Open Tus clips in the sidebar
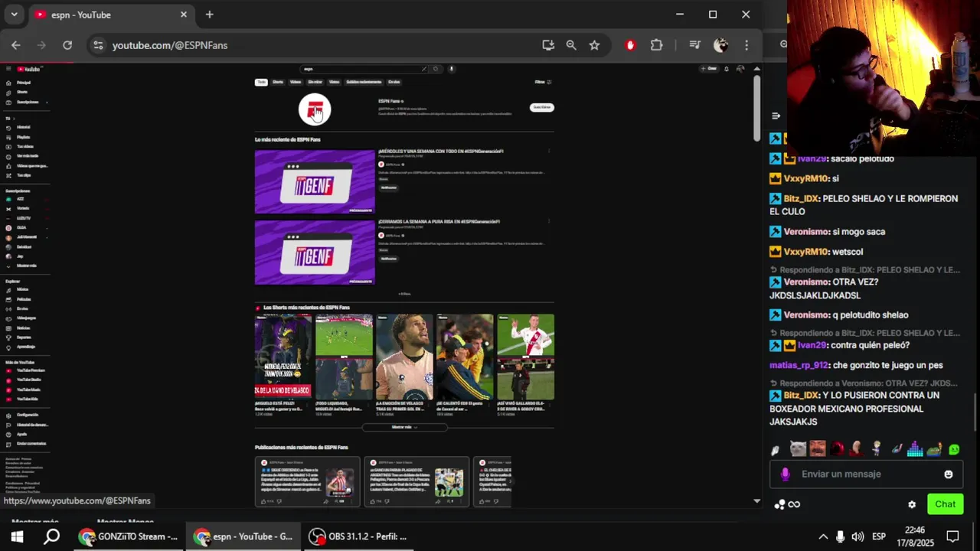This screenshot has height=551, width=980. pos(24,175)
